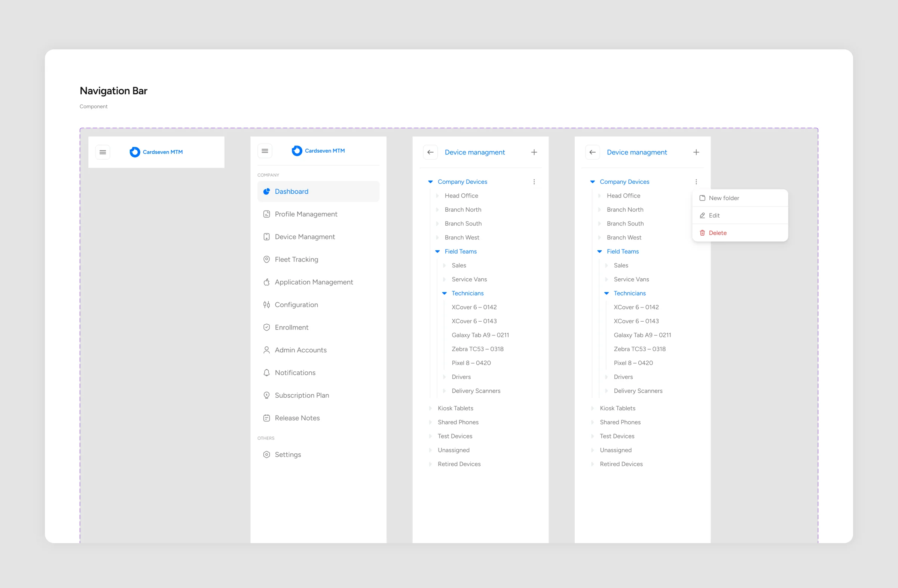Click Admin Accounts user icon
Image resolution: width=898 pixels, height=588 pixels.
point(266,350)
